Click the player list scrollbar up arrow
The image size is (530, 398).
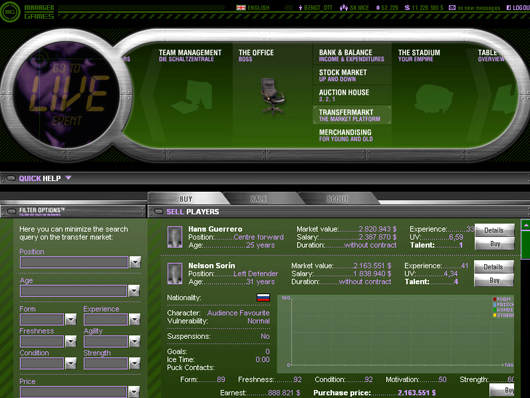(x=526, y=225)
